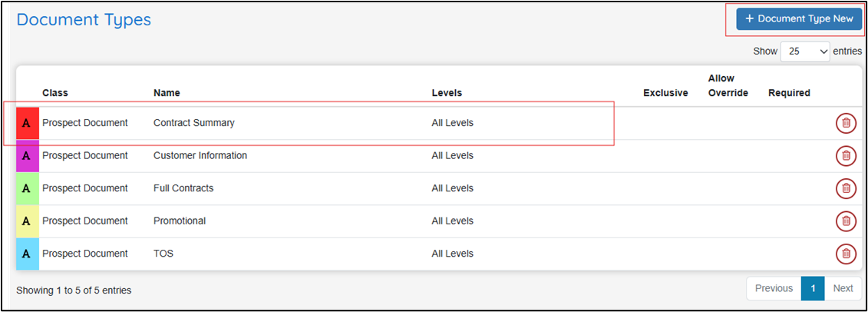This screenshot has height=312, width=868.
Task: Open the Show entries dropdown
Action: point(805,51)
